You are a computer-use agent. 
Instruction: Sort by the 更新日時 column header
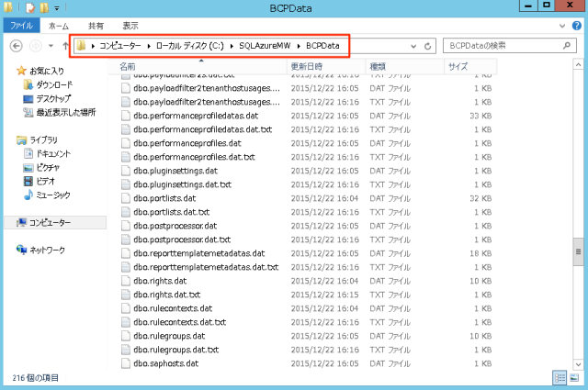326,67
